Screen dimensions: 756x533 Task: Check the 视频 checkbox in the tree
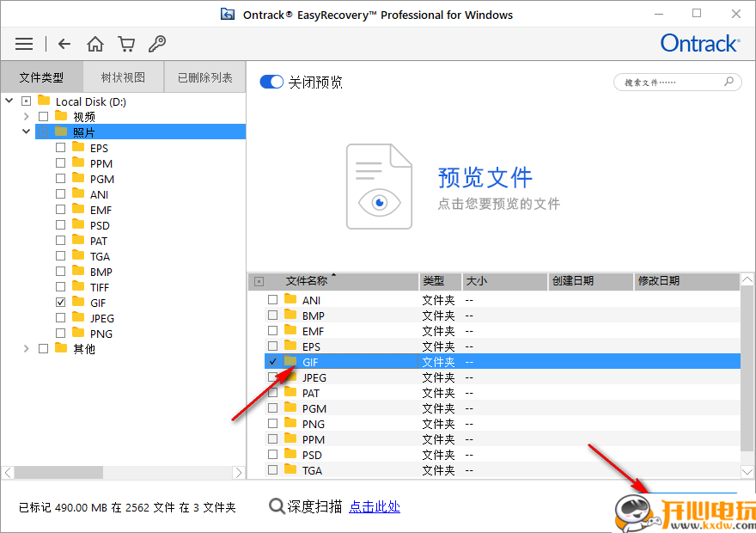click(x=44, y=117)
